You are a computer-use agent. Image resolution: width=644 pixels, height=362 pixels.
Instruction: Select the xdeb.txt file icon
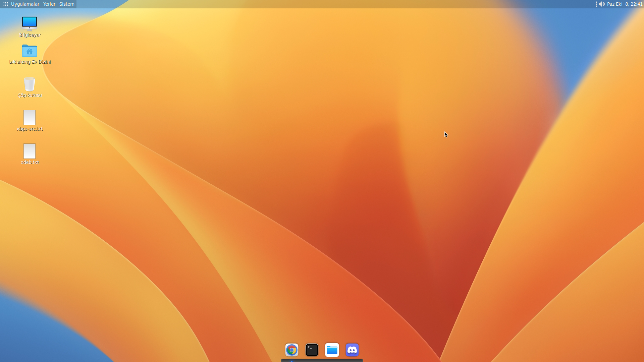pyautogui.click(x=30, y=151)
